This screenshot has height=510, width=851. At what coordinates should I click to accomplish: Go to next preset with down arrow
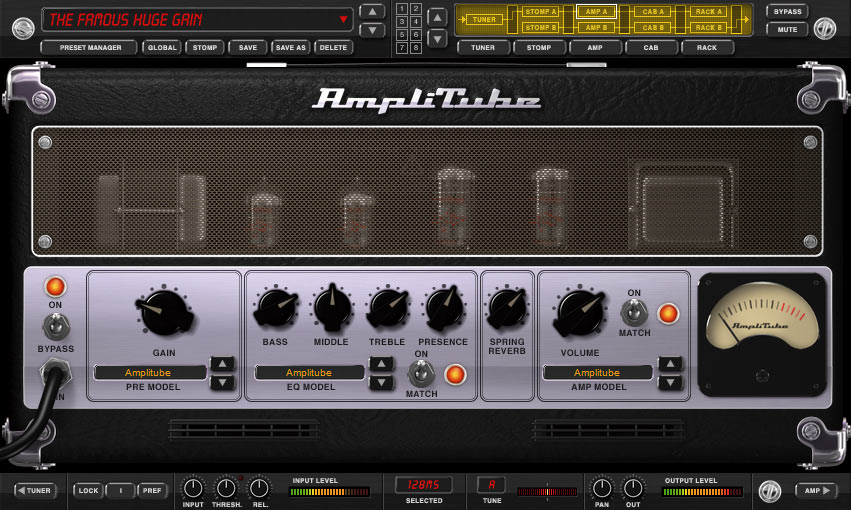(x=372, y=30)
